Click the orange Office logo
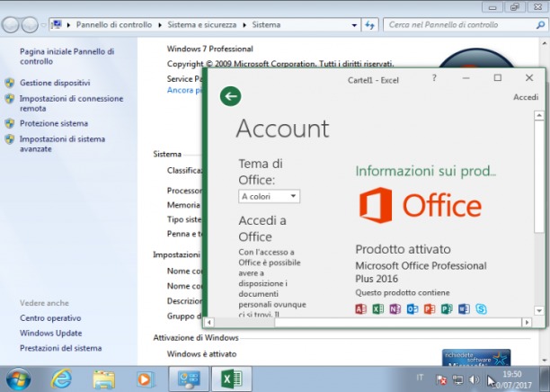550x392 pixels. [x=421, y=206]
